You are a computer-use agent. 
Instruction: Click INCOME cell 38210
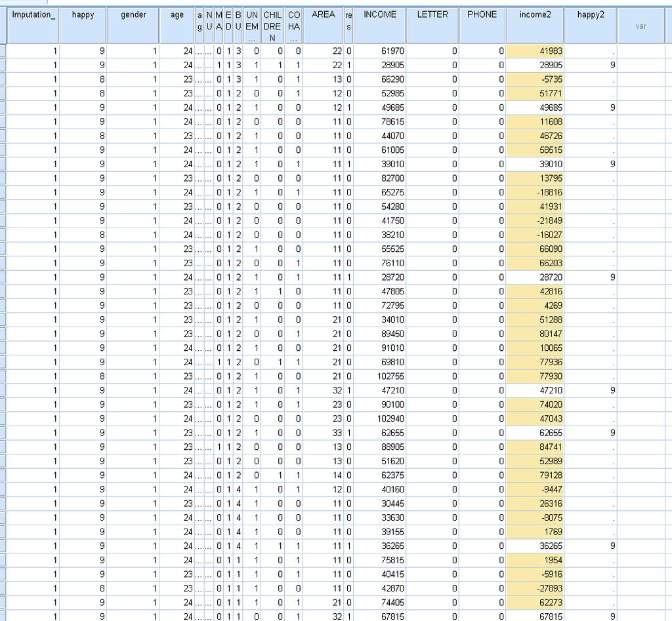380,235
